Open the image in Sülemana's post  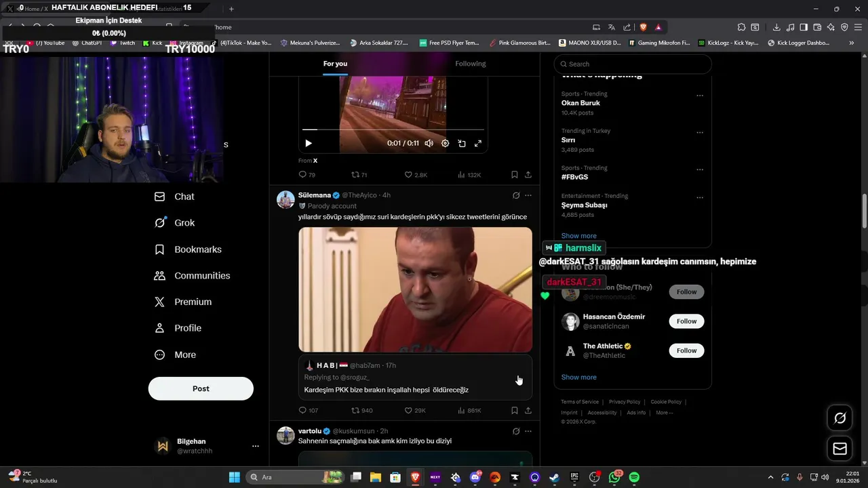[416, 289]
